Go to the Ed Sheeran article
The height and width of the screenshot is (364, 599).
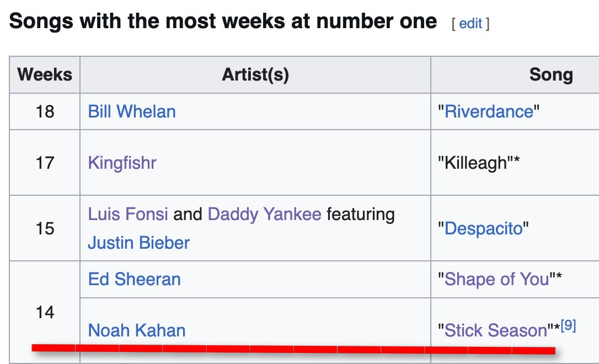(134, 279)
